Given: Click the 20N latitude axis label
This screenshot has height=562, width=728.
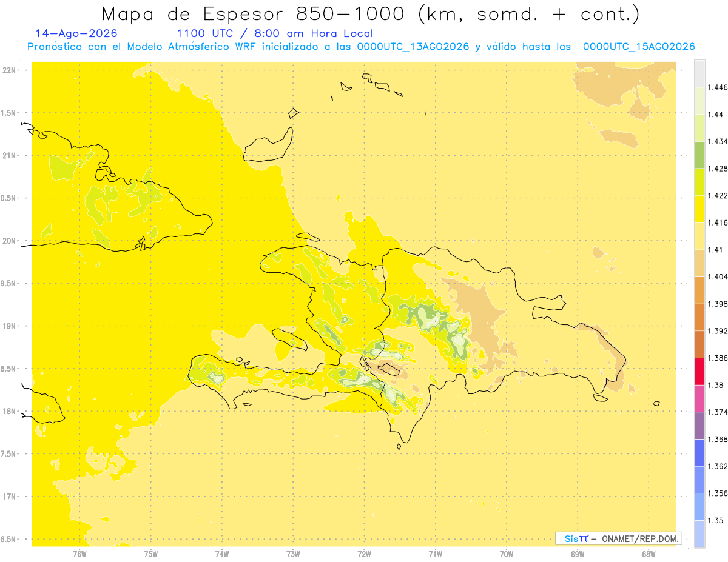Looking at the screenshot, I should click(x=10, y=241).
